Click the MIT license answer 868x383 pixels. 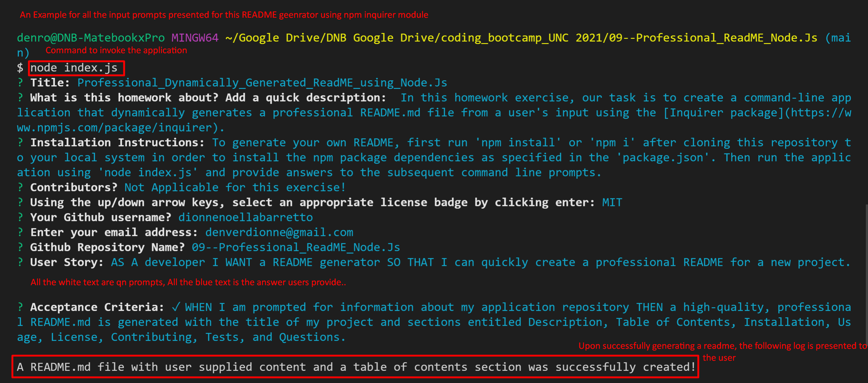click(612, 202)
